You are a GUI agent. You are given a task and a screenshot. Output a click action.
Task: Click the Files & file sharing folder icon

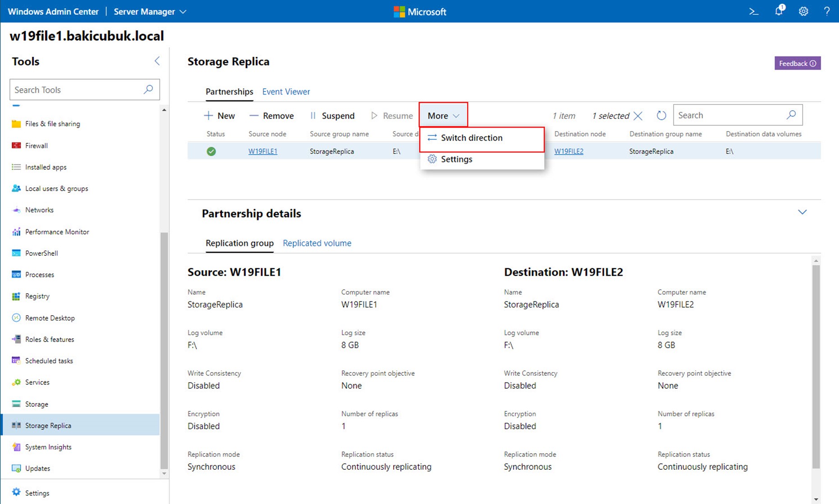pos(16,124)
